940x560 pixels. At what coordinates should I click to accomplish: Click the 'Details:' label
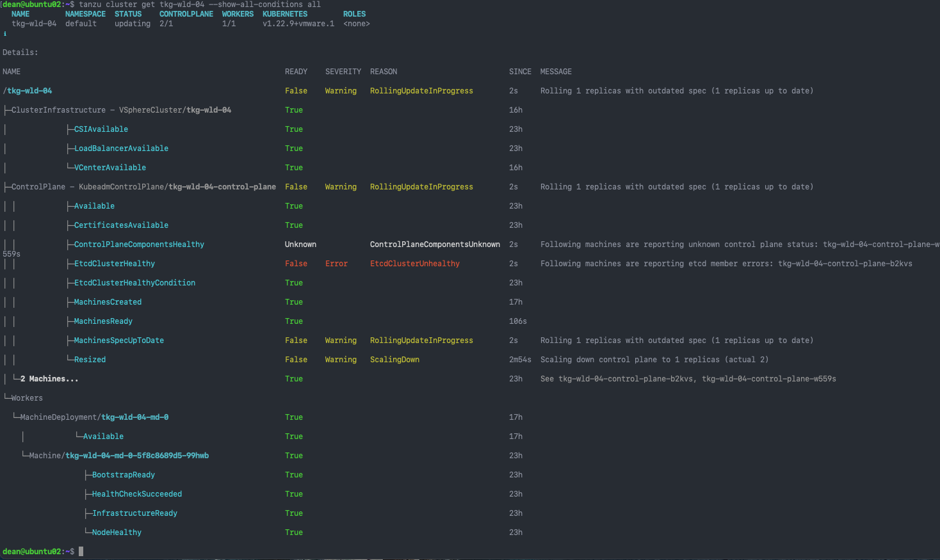pyautogui.click(x=20, y=52)
